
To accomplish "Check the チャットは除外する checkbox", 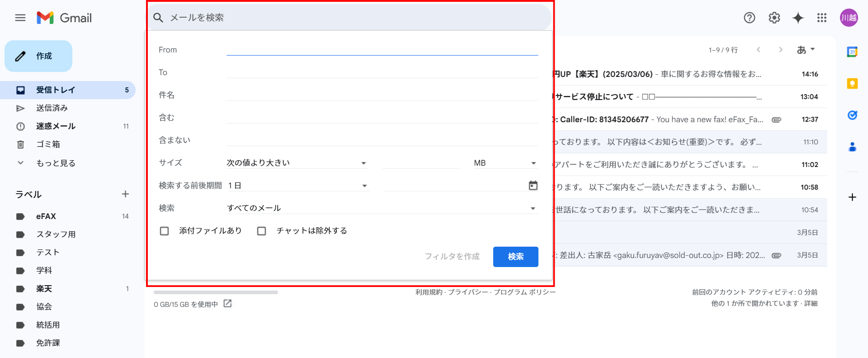I will 261,231.
